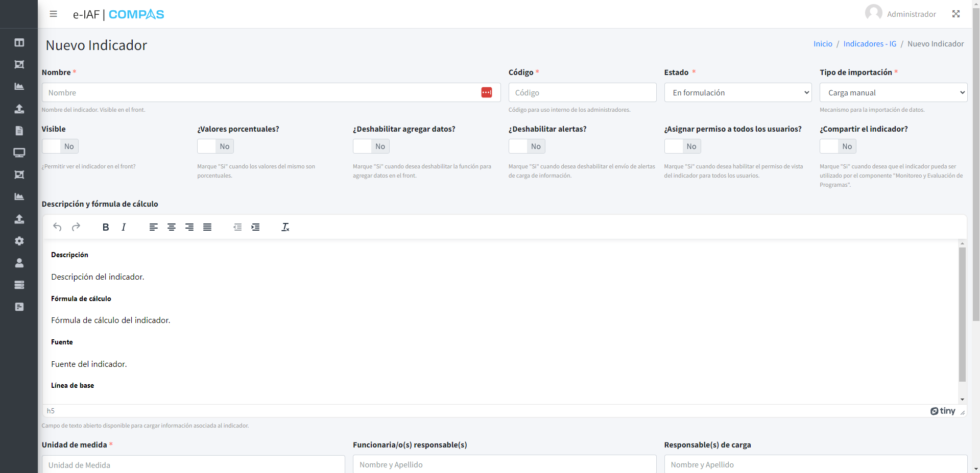Focus the Responsable(s) de carga field
The height and width of the screenshot is (473, 980).
(816, 464)
